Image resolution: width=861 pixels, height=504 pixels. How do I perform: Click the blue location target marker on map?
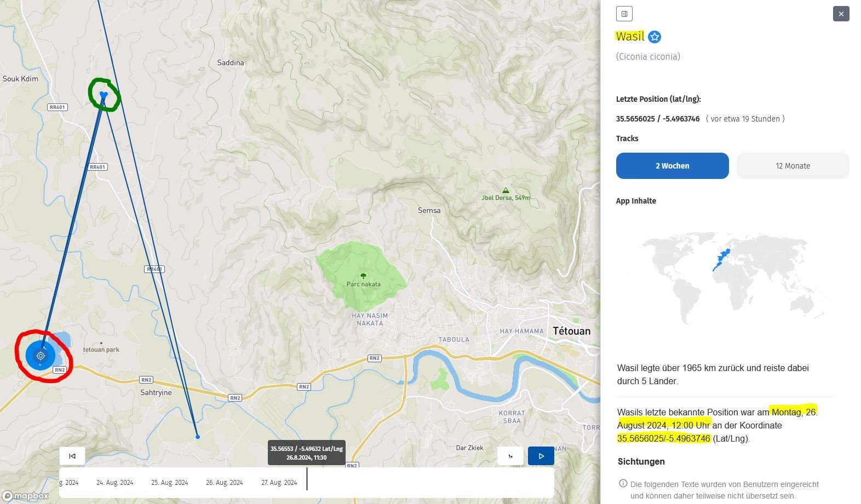tap(41, 356)
